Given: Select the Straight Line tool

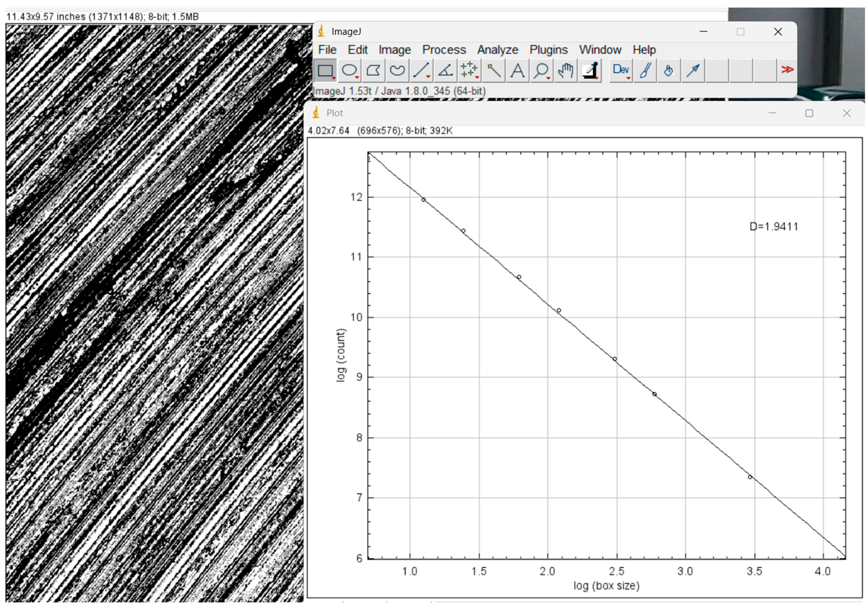Looking at the screenshot, I should 421,70.
